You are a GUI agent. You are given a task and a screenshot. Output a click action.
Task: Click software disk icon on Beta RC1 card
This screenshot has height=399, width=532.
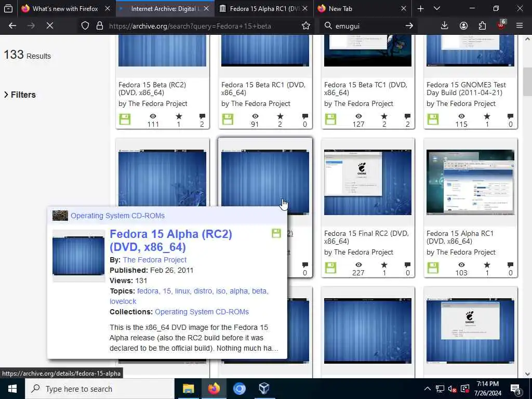(228, 119)
